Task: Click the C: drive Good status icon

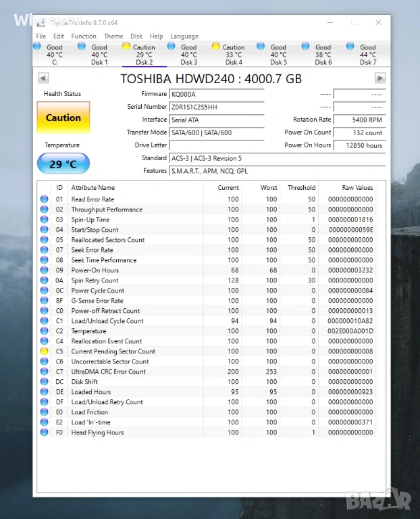Action: 37,47
